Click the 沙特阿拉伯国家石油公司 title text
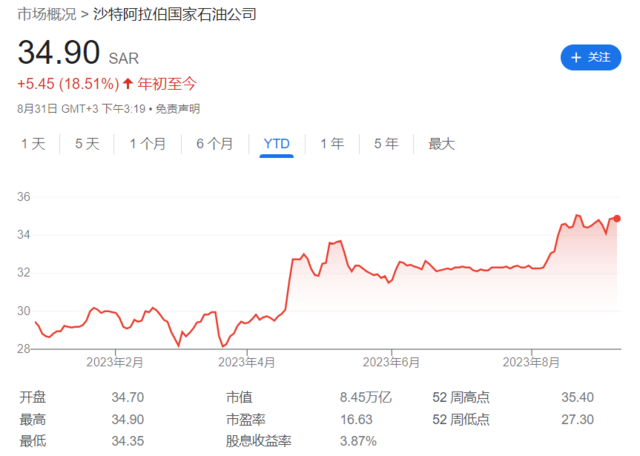The width and height of the screenshot is (640, 456). point(175,15)
